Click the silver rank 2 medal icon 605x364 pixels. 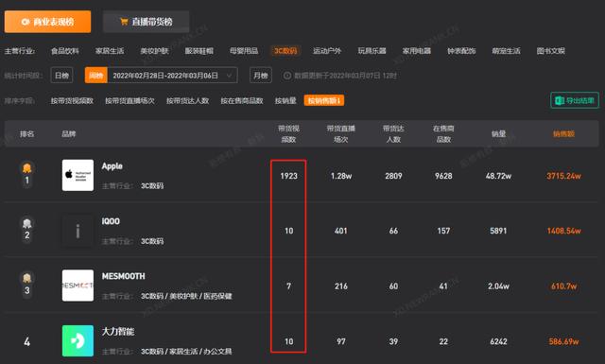pos(27,223)
